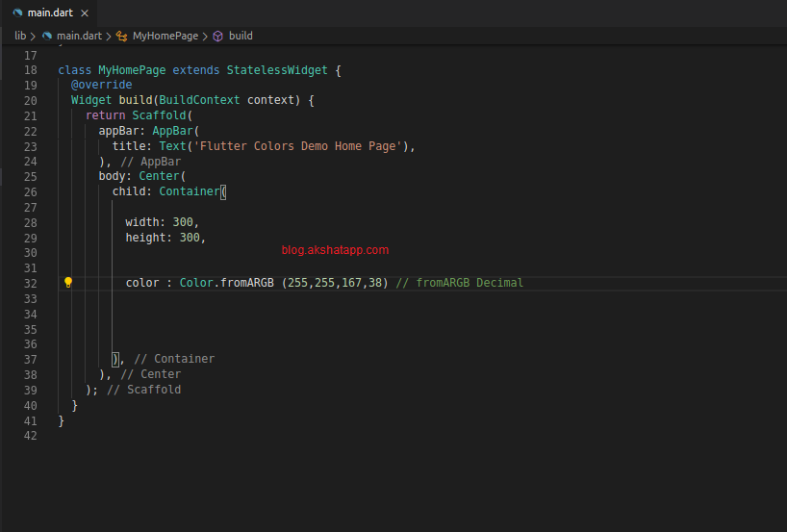Screen dimensions: 787x532
Task: Click the class symbol icon beside MyHomePage
Action: 122,36
